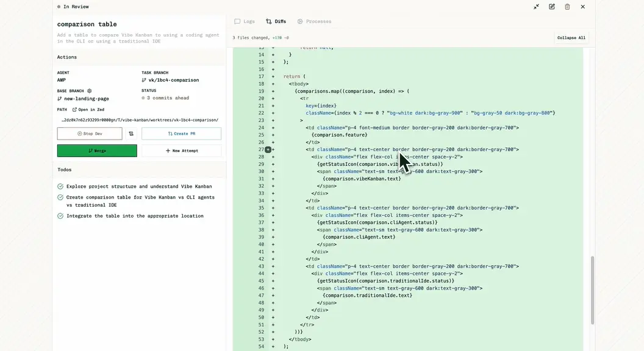This screenshot has width=644, height=351.
Task: Click the edit task pencil icon
Action: click(552, 7)
